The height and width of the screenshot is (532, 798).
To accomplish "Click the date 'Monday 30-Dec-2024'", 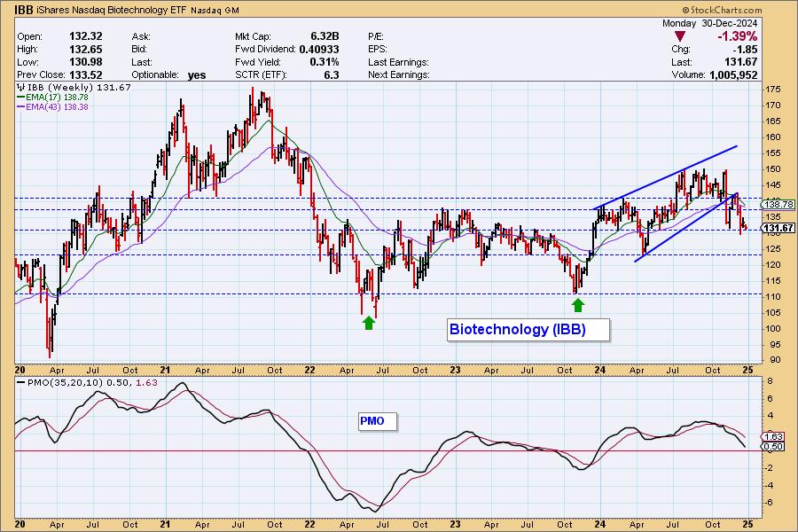I will pos(709,23).
